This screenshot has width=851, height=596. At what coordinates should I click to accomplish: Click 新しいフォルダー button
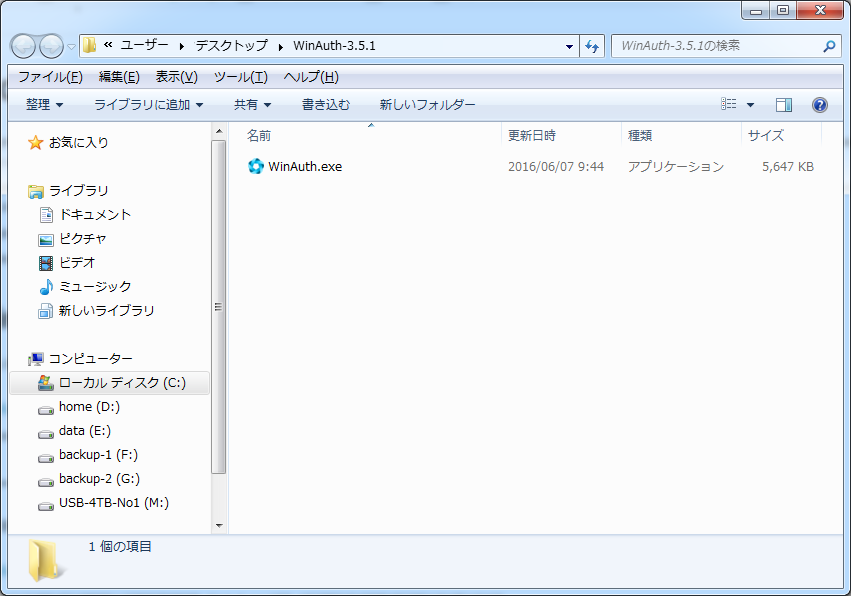[x=427, y=104]
